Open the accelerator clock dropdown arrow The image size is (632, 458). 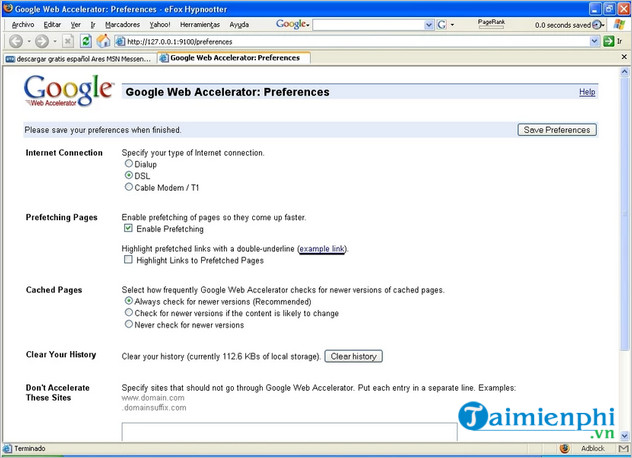click(x=603, y=25)
